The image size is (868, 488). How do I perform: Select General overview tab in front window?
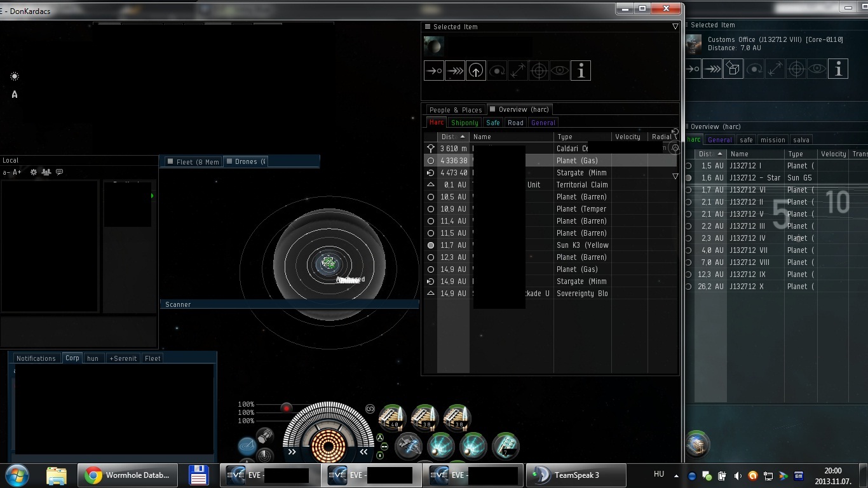tap(543, 123)
